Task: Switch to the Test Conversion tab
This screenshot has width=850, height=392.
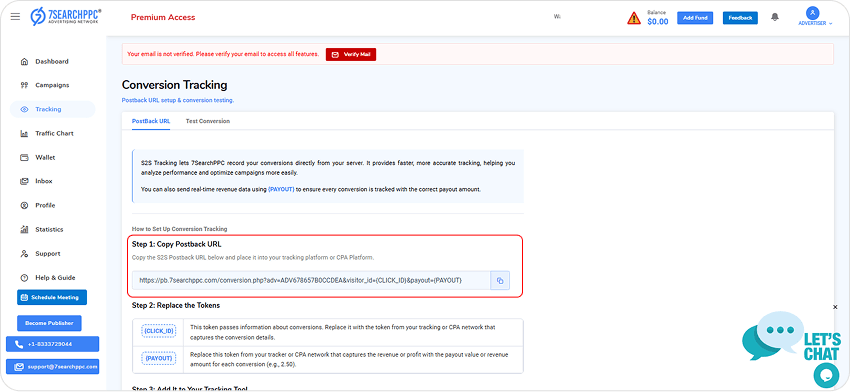Action: [208, 121]
